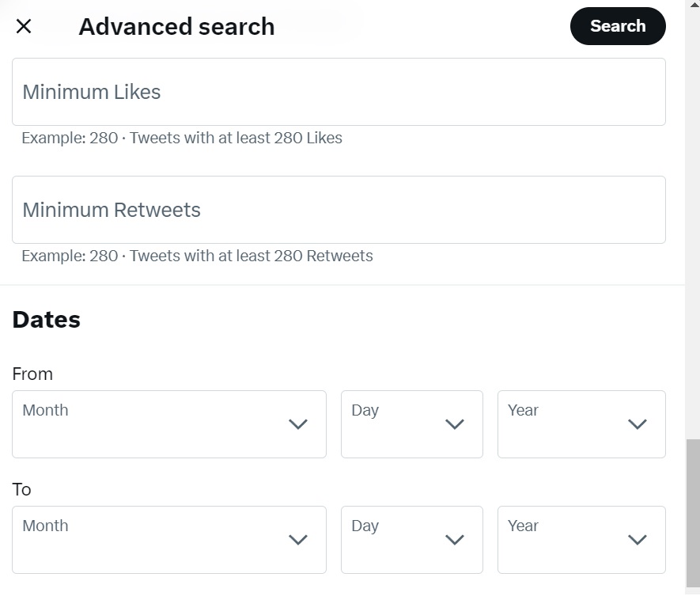Focus the Minimum Likes input field
The height and width of the screenshot is (600, 700).
pos(339,92)
